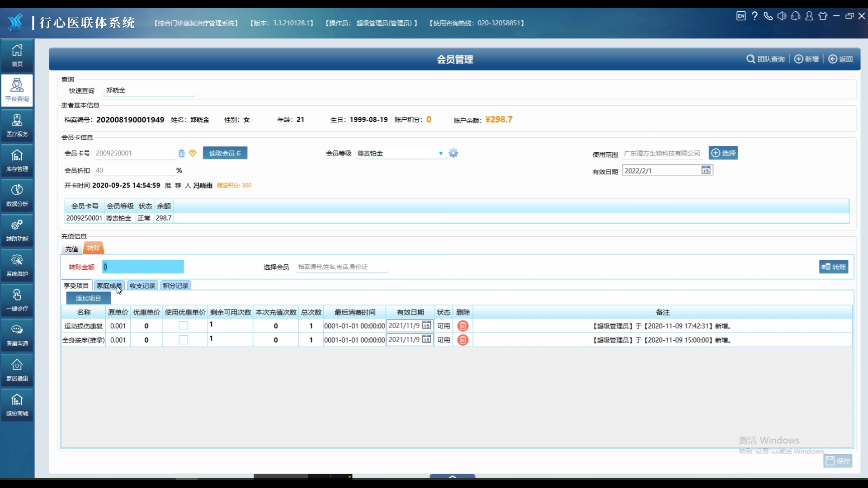Image resolution: width=868 pixels, height=488 pixels.
Task: Click the 运动损伤康复 name cell
Action: 84,326
